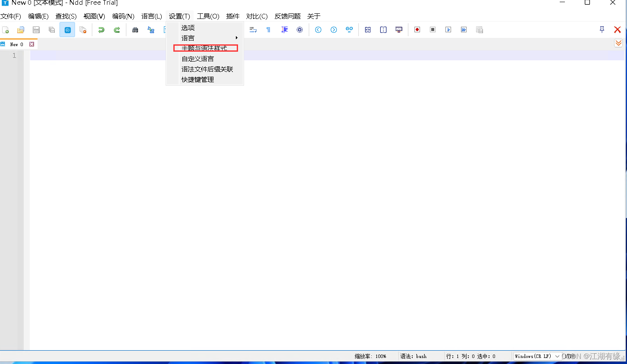Stop macro recording square button
This screenshot has height=364, width=627.
[433, 30]
